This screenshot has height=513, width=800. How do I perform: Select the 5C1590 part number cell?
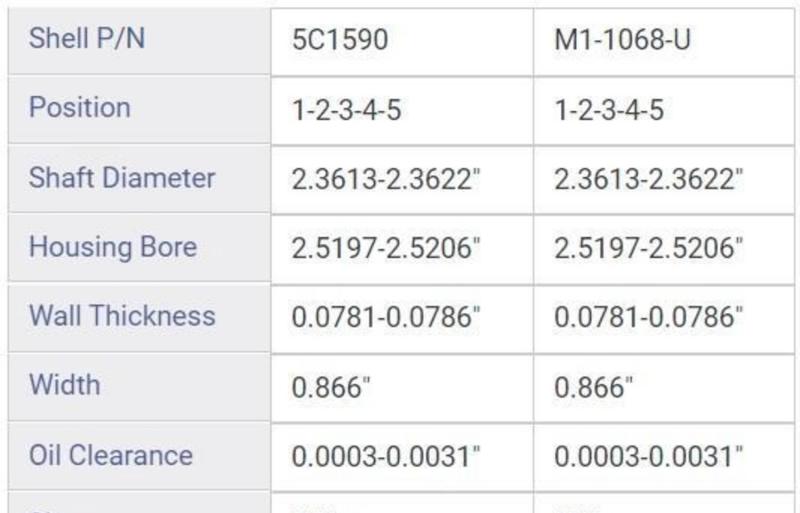click(340, 40)
